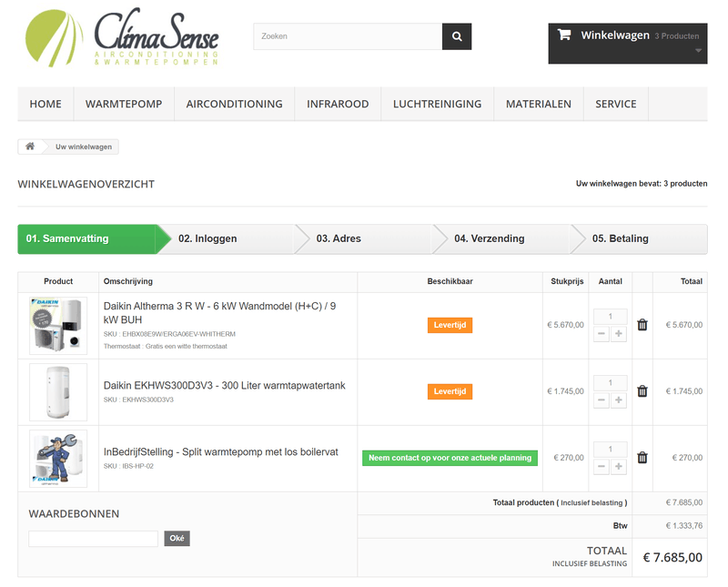Remove InBedrijfStelling item via trash icon

pos(642,458)
